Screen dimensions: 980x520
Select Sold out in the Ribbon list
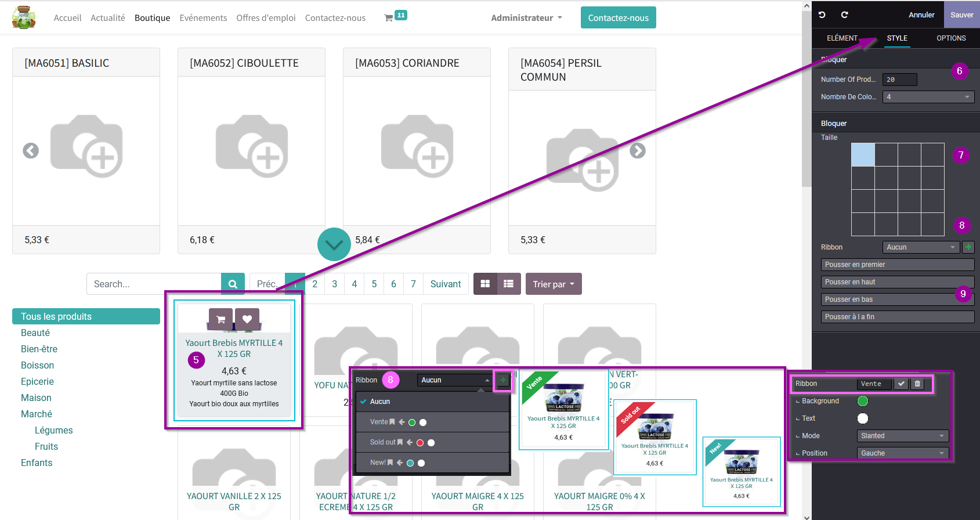click(x=433, y=442)
